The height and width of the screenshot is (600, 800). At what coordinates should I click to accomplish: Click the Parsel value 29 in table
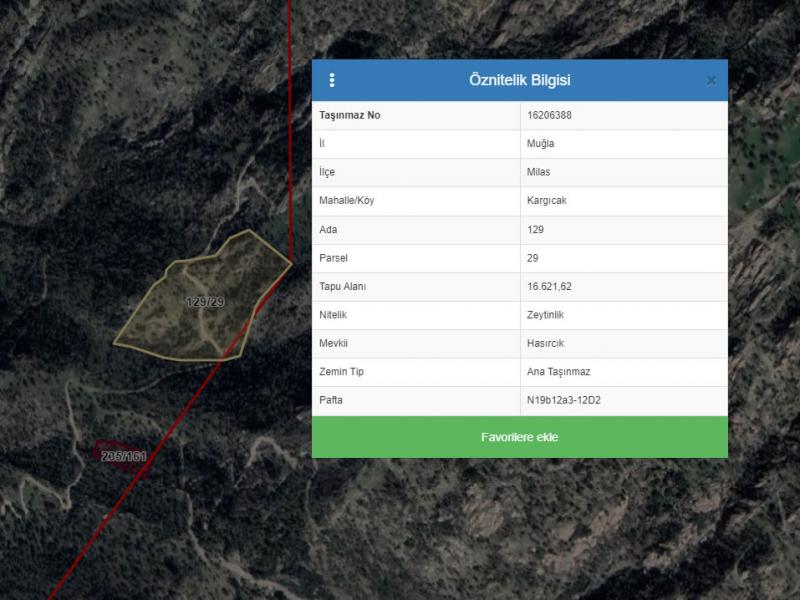click(532, 258)
